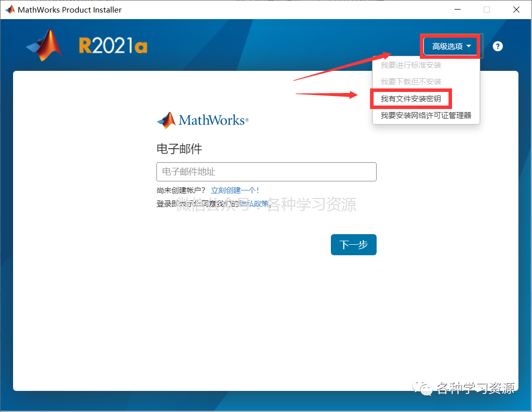Click the 尚未创建帐户？ text

pyautogui.click(x=181, y=190)
